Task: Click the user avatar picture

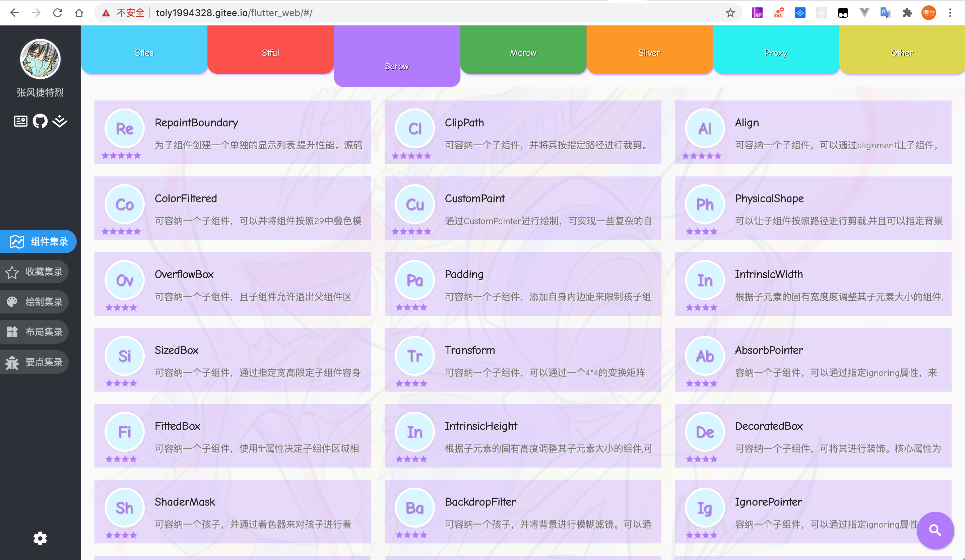Action: [40, 59]
